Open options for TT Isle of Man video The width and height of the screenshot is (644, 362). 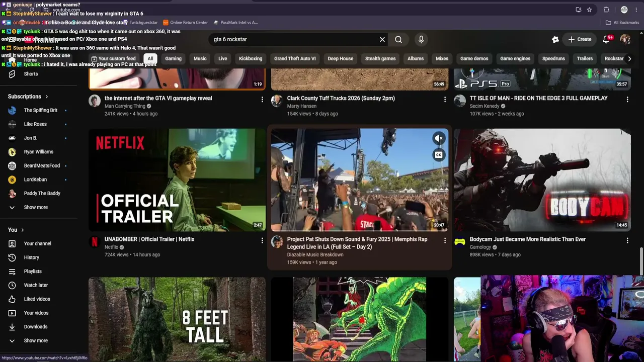click(x=627, y=100)
